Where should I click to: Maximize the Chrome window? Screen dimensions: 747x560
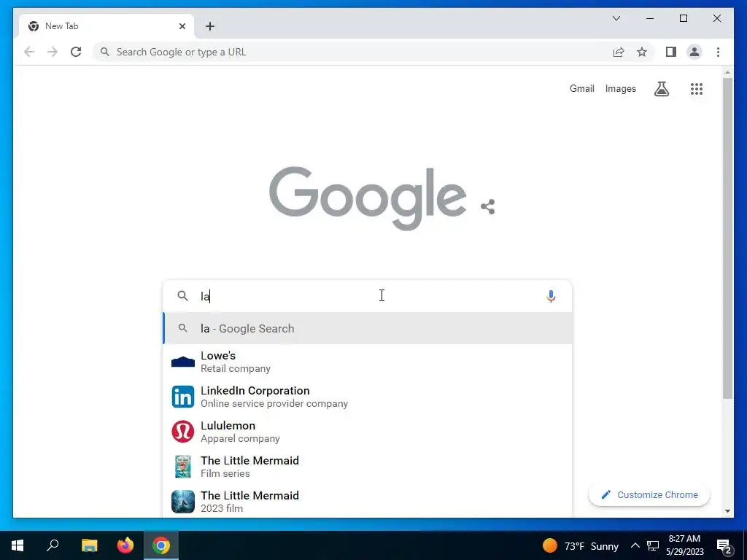coord(683,18)
